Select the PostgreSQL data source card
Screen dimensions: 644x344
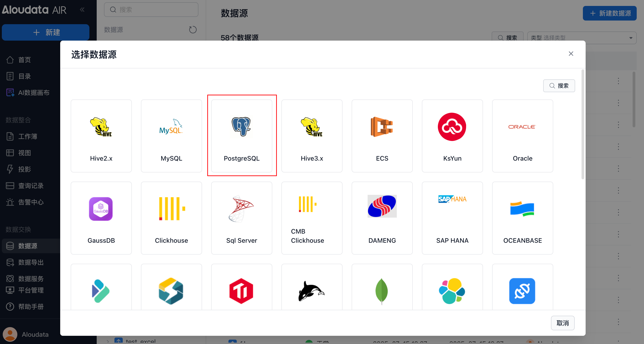241,136
